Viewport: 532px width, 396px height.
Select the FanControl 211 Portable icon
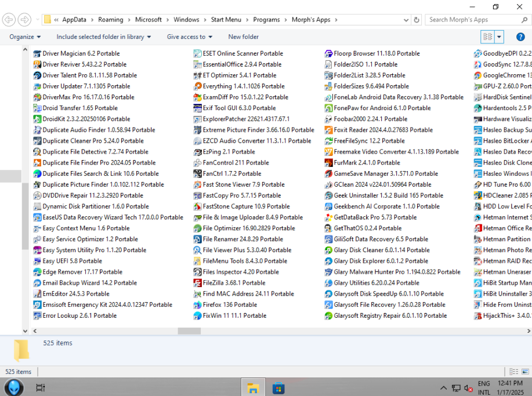coord(197,163)
